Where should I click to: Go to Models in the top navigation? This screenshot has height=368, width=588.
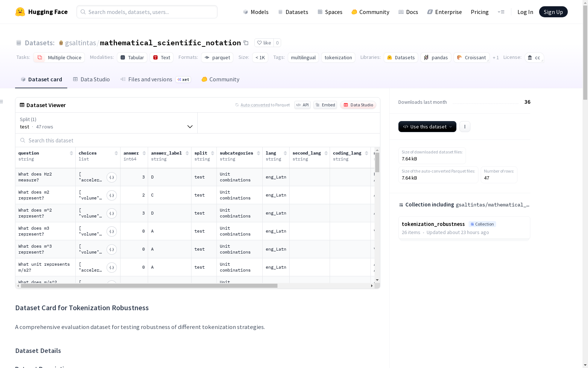[256, 12]
